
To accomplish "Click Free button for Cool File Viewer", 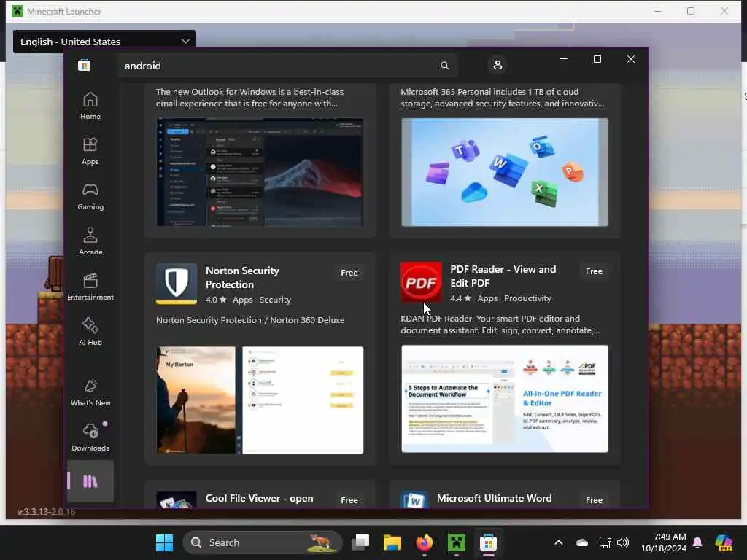I will [x=349, y=500].
